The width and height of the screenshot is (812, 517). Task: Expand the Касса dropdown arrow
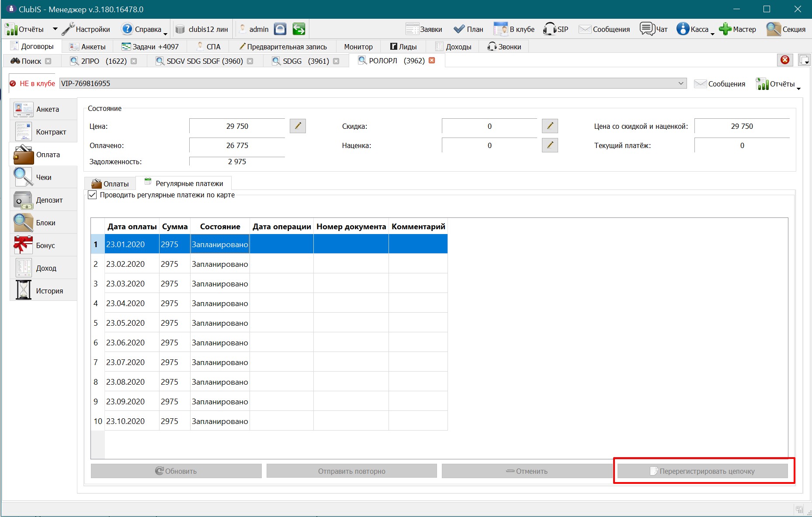tap(712, 34)
